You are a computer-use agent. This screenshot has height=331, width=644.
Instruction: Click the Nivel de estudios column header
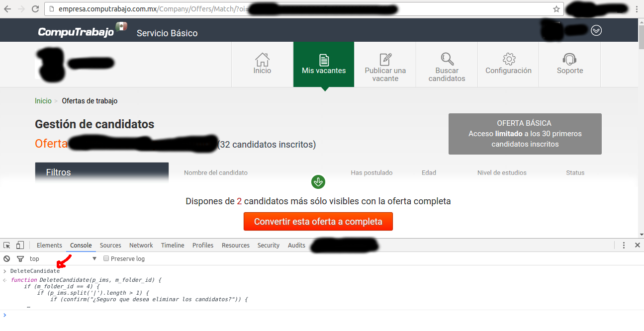(x=502, y=173)
